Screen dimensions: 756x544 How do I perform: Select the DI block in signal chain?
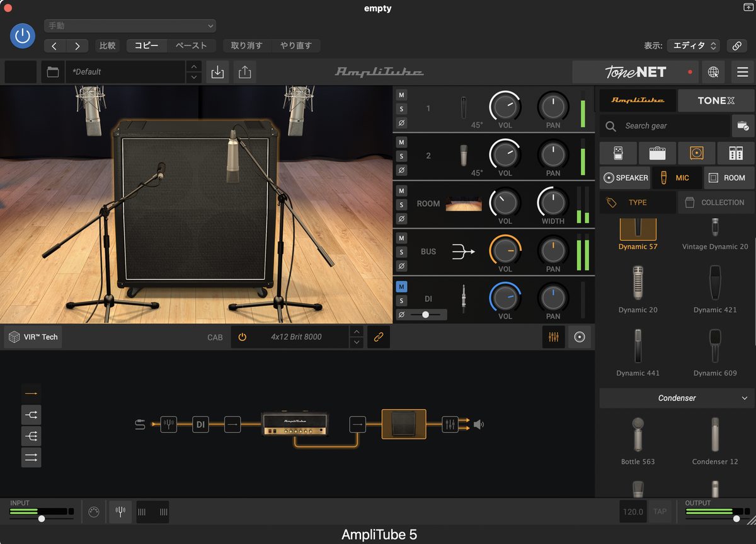coord(201,424)
